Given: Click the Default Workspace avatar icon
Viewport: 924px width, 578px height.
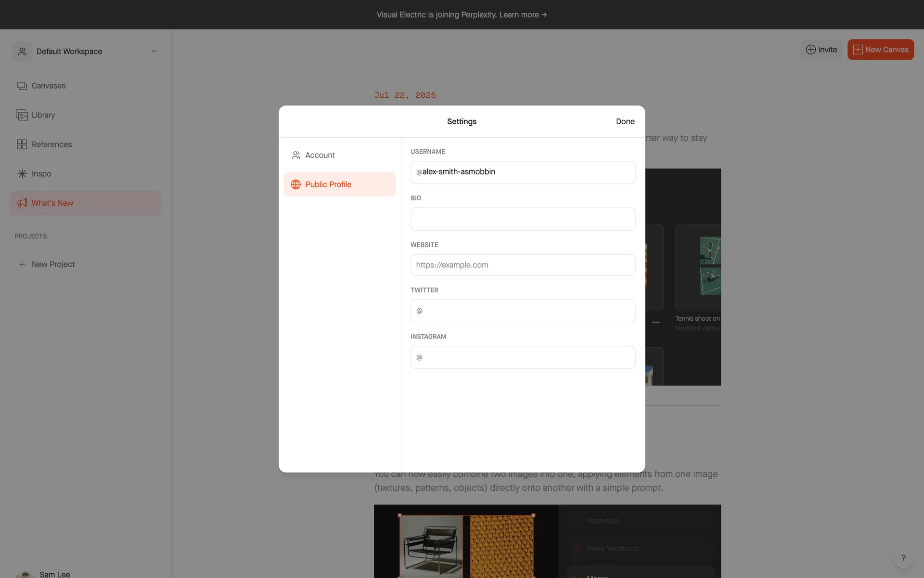Looking at the screenshot, I should coord(22,52).
